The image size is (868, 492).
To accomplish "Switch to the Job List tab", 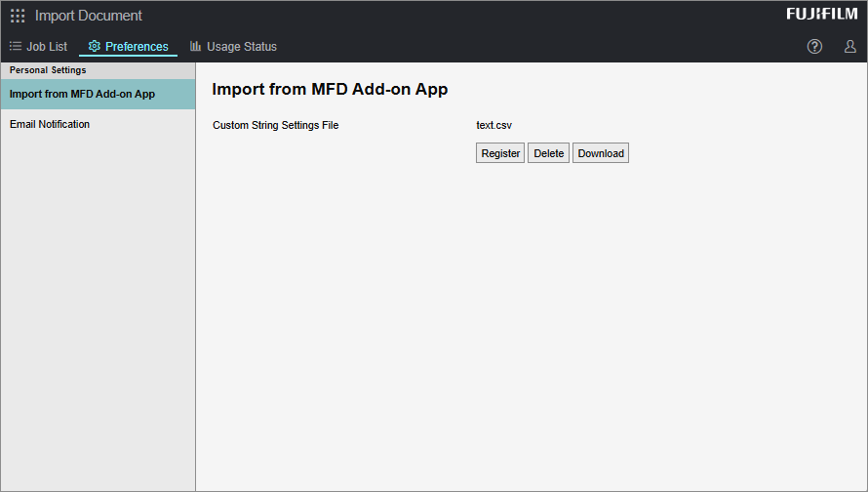I will (47, 47).
